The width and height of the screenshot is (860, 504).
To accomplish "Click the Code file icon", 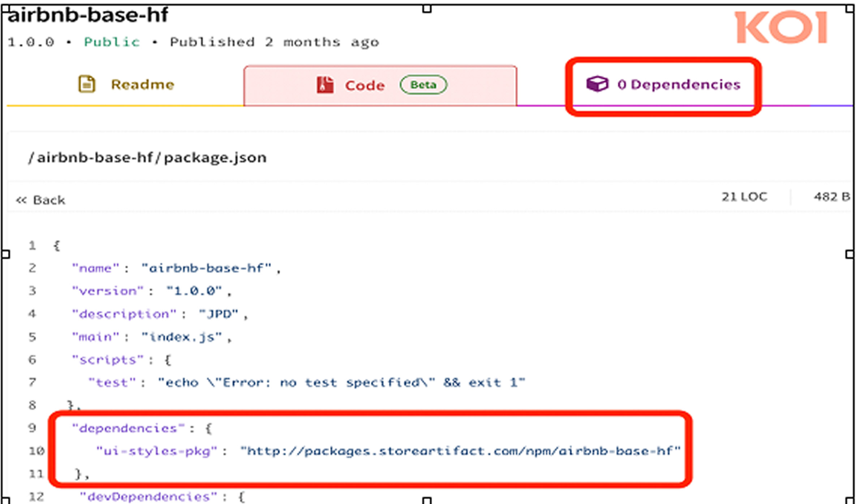I will click(325, 85).
